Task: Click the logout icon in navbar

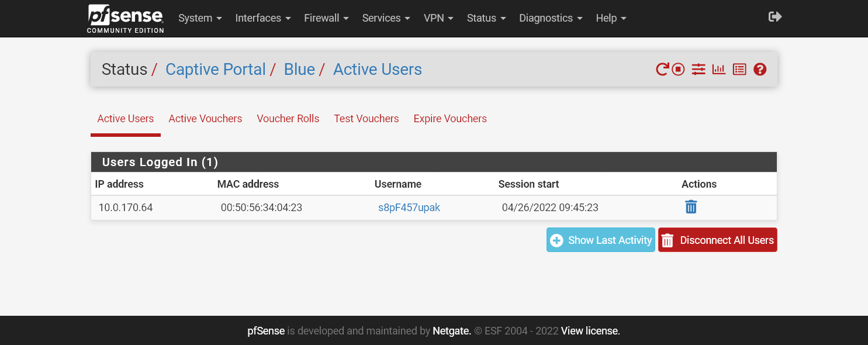Action: (775, 17)
